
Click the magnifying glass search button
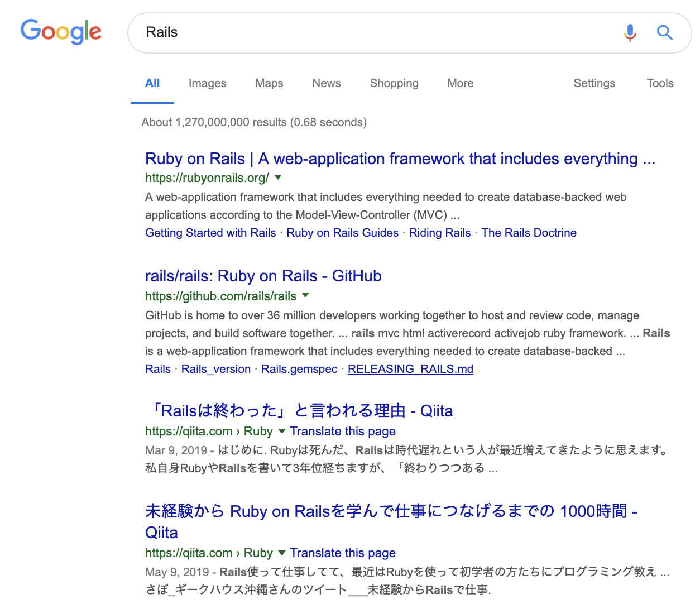664,33
